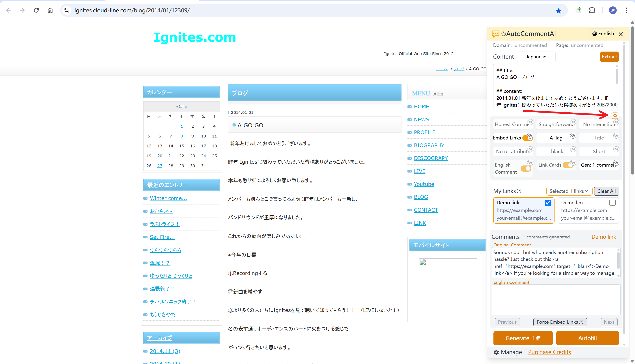Click the Generate button
This screenshot has width=635, height=364.
523,338
